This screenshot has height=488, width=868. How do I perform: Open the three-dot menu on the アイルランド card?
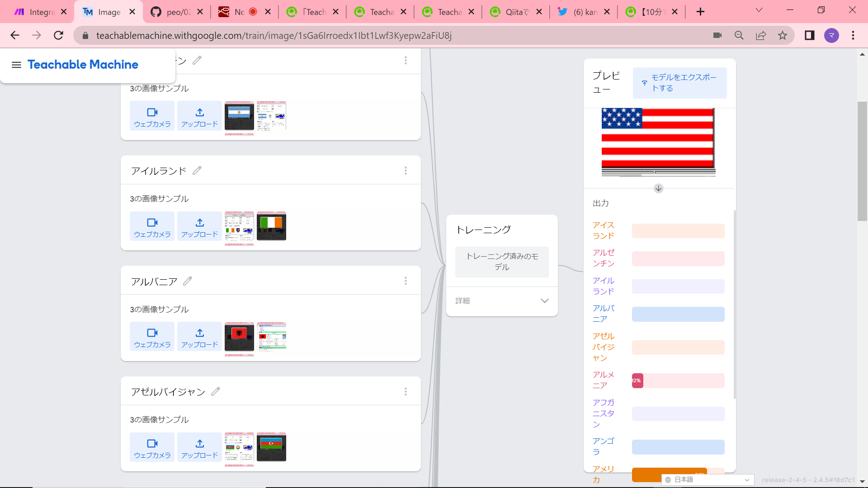tap(406, 170)
